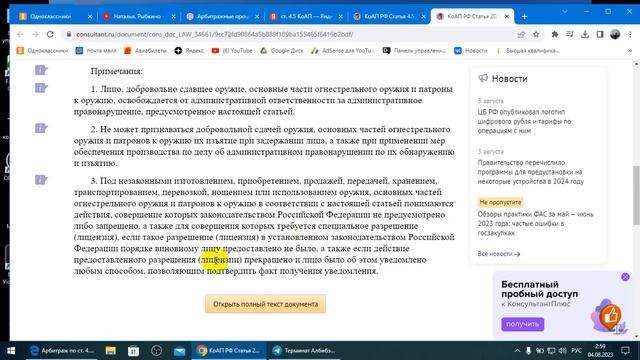Viewport: 640px width, 360px height.
Task: Switch to Chrome КоАП РФ Статья taskbar item
Action: click(229, 351)
